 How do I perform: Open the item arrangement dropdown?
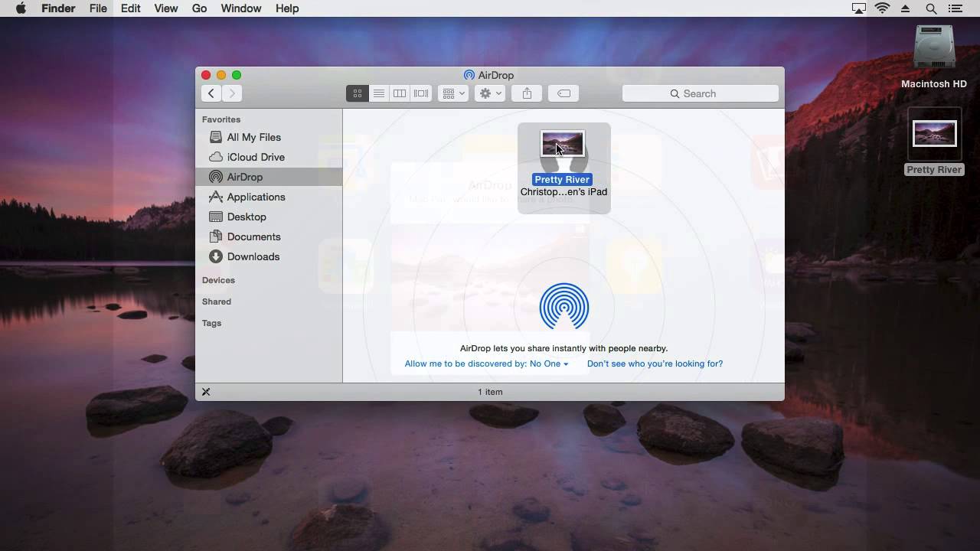[x=453, y=93]
